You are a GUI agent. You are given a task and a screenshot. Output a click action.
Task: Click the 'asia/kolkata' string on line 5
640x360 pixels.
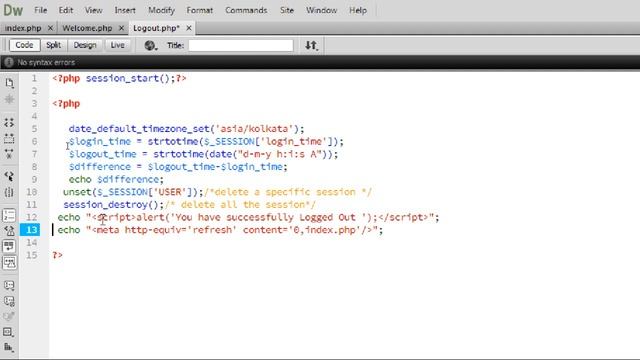click(x=254, y=129)
